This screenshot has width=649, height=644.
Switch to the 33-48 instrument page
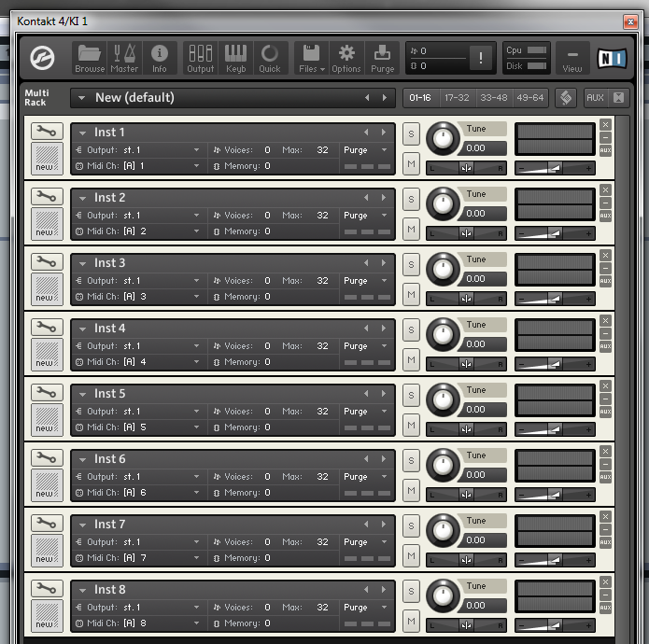pos(494,98)
